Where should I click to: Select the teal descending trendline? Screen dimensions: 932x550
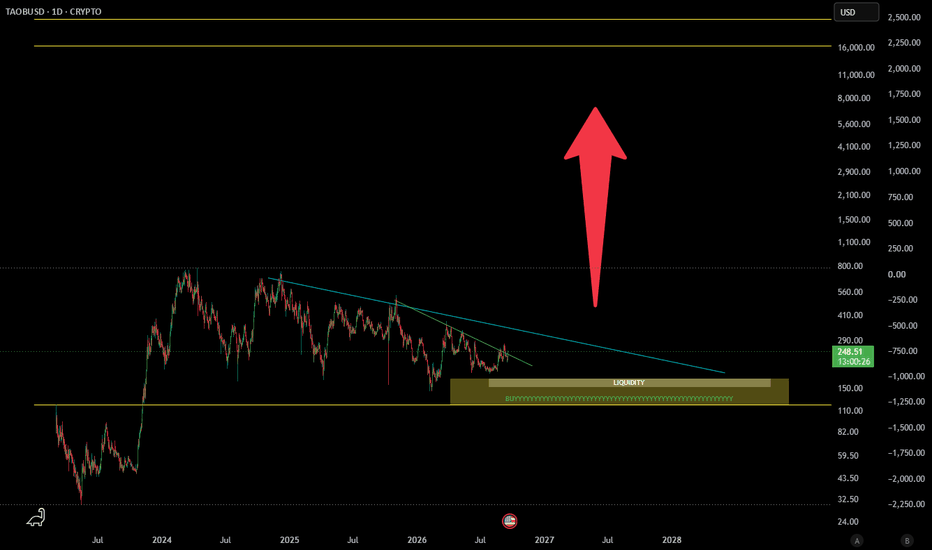496,325
